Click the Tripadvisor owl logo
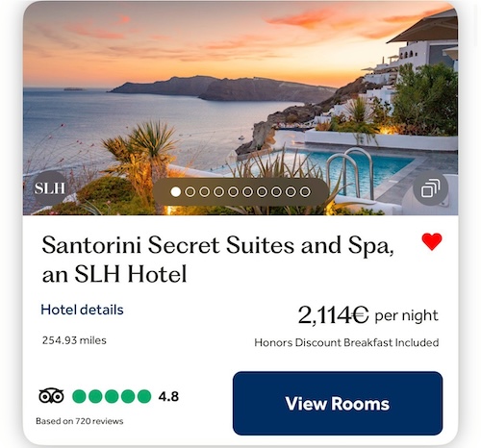 [51, 396]
